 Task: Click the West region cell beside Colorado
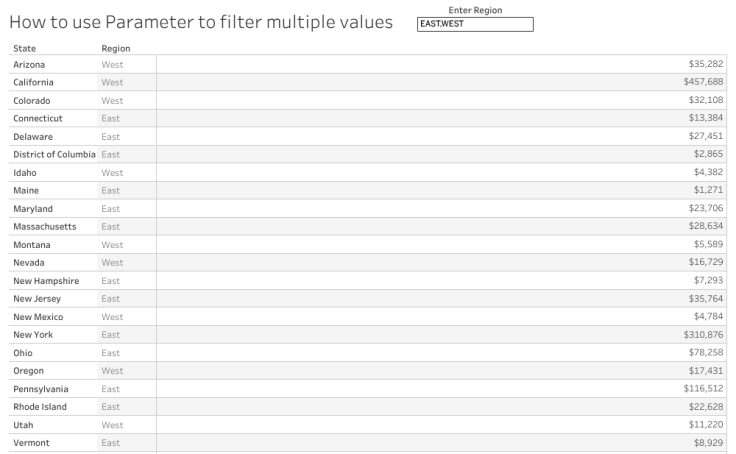[x=111, y=100]
